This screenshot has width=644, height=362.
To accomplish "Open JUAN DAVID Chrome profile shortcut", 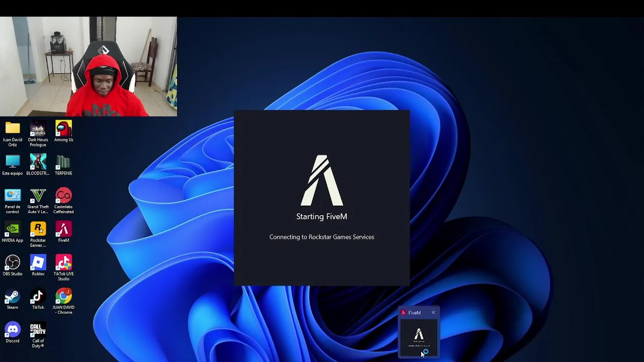I will click(63, 301).
